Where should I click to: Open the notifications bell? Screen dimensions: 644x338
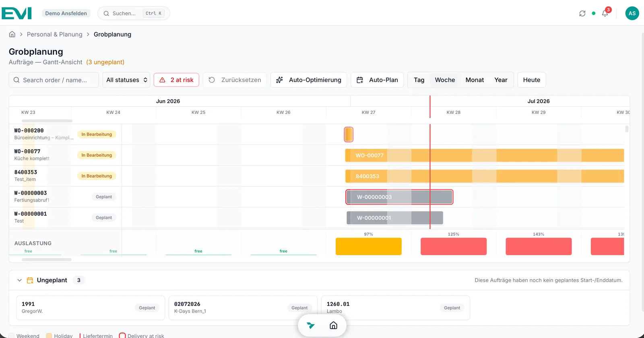(x=605, y=13)
